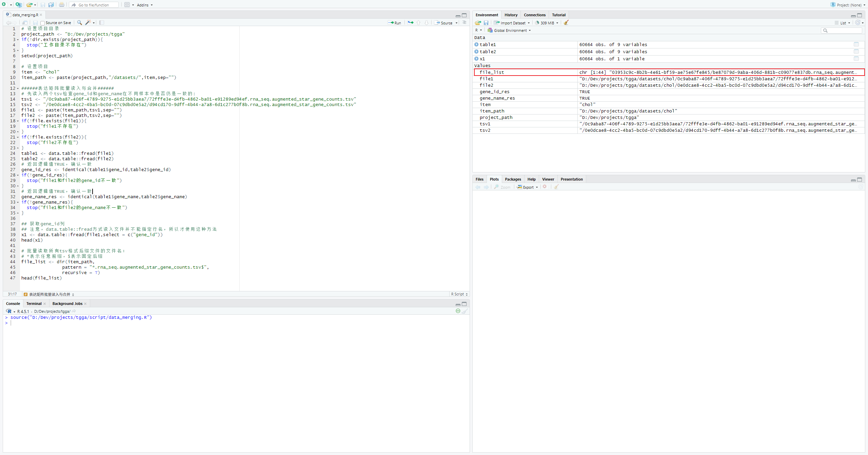Click the Find/Replace magnifier icon

coord(79,23)
